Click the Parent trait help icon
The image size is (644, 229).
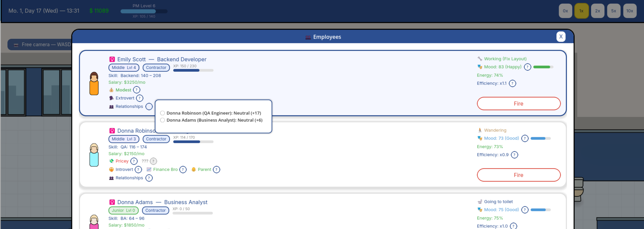tap(216, 170)
